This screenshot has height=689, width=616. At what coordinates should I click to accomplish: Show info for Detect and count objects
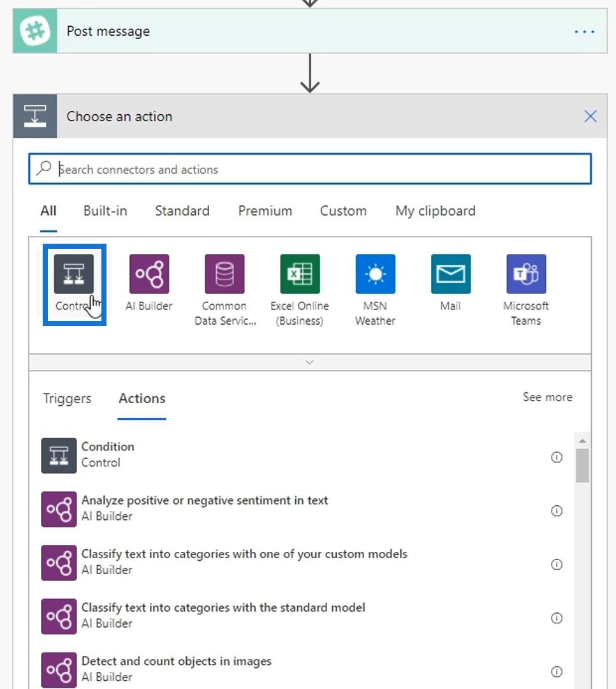point(557,672)
